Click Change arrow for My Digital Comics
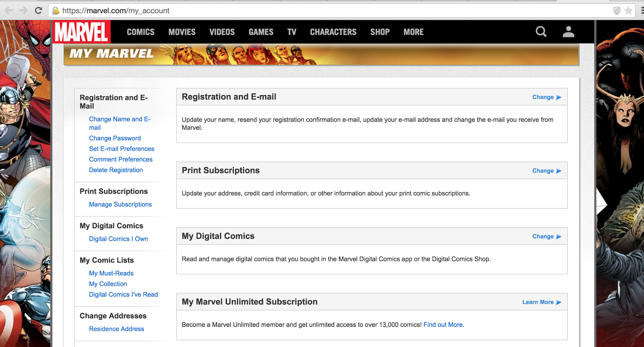 [547, 237]
